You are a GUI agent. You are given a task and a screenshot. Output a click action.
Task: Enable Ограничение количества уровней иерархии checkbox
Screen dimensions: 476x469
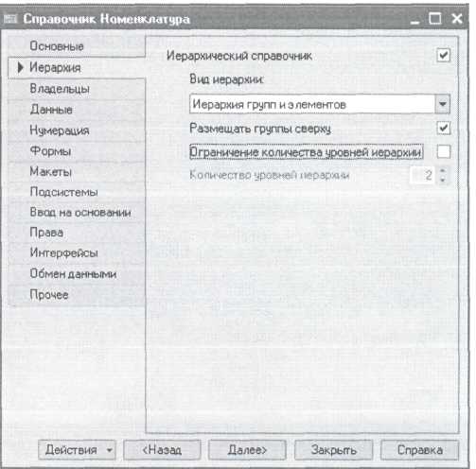point(443,152)
